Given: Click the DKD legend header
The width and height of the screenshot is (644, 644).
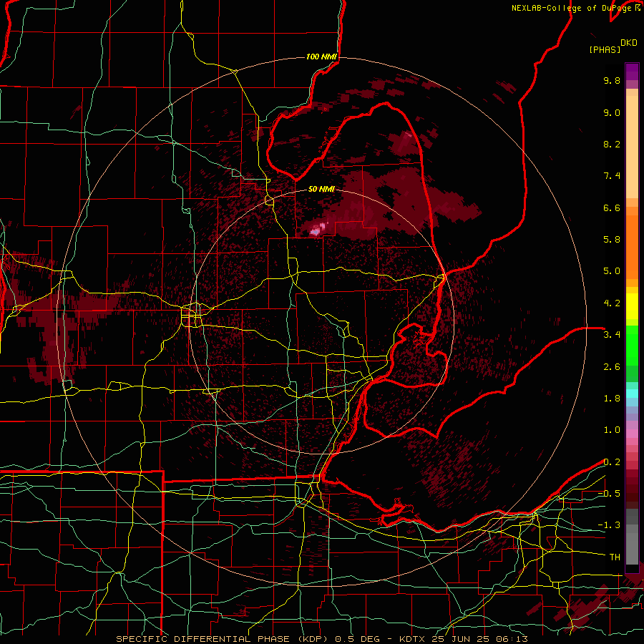Looking at the screenshot, I should (x=629, y=43).
